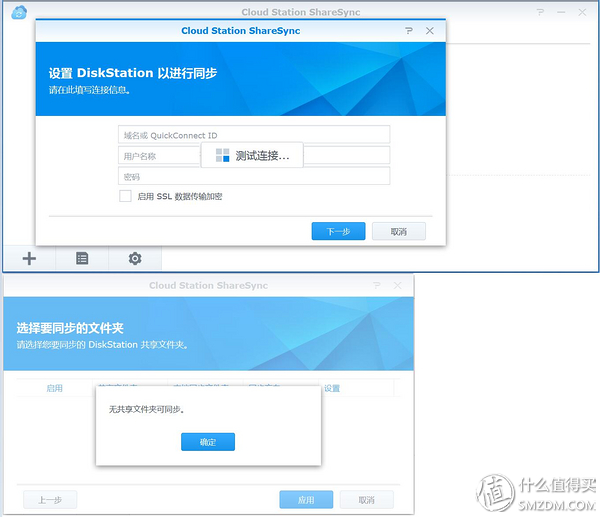Viewport: 600px width, 517px height.
Task: Focus the password field
Action: (254, 176)
